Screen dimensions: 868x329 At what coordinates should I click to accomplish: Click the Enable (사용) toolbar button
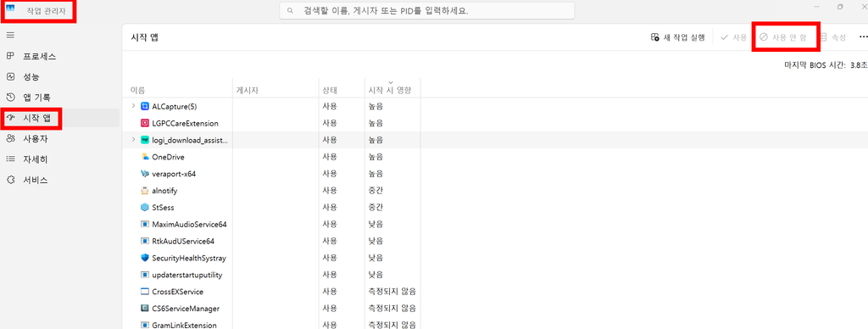[x=734, y=37]
